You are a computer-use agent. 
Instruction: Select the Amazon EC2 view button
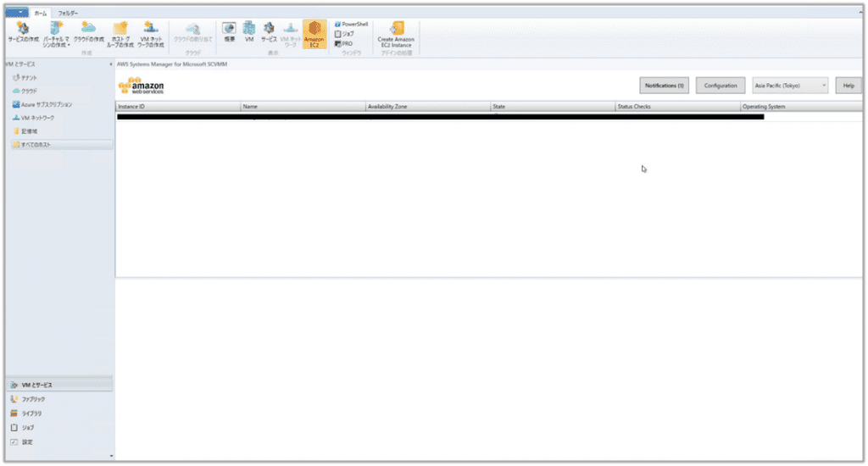coord(314,34)
